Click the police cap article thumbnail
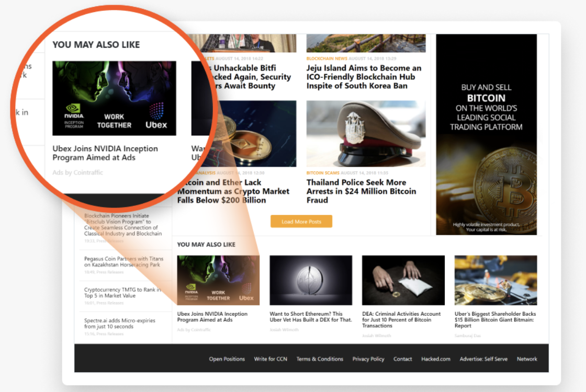586x392 pixels. pyautogui.click(x=366, y=133)
